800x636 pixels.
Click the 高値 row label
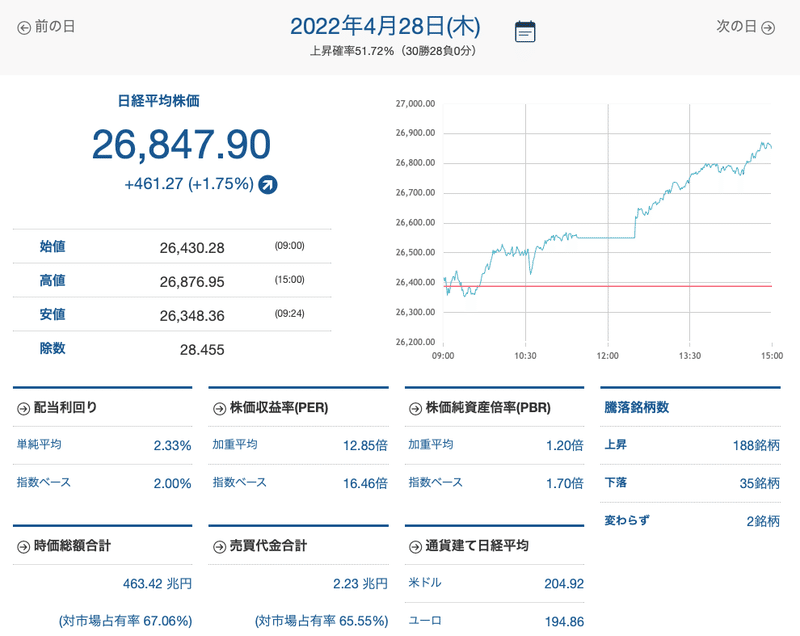pyautogui.click(x=53, y=280)
